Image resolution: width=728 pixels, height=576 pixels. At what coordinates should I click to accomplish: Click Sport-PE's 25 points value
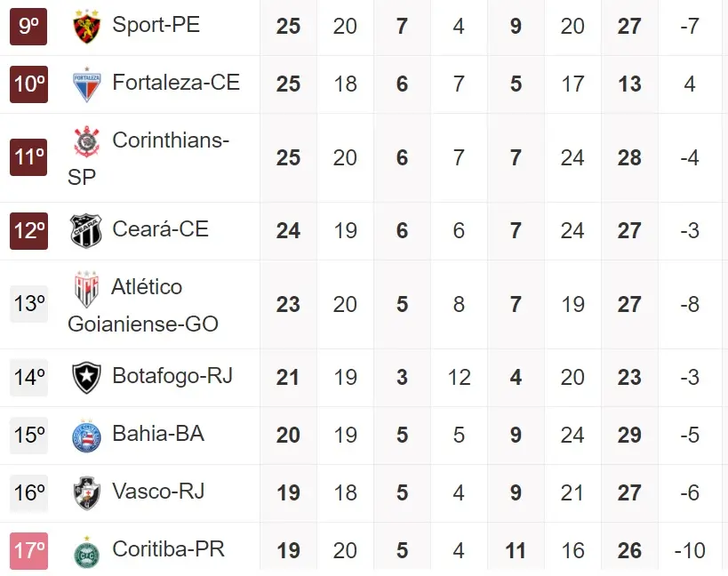point(288,27)
